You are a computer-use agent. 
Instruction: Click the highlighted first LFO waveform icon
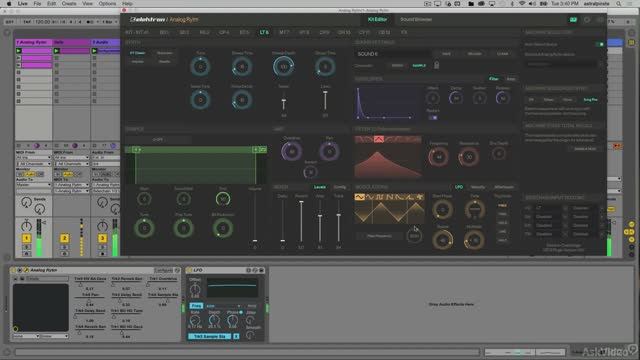coord(360,197)
